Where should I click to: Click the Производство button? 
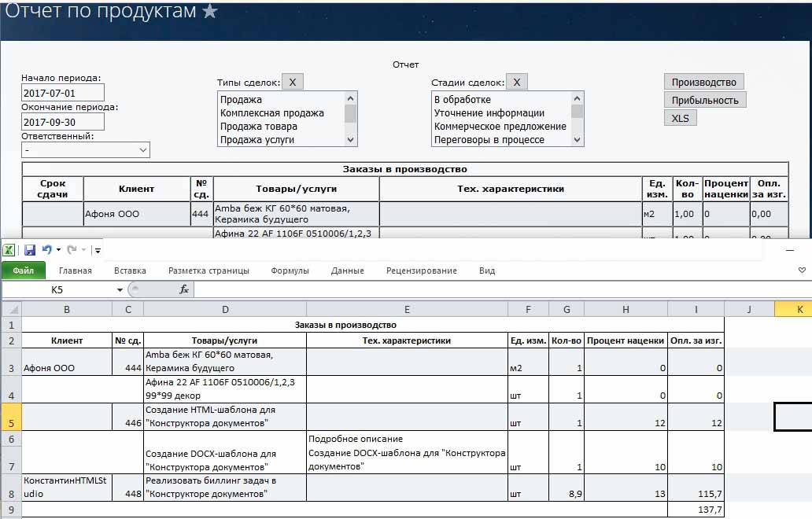click(703, 82)
